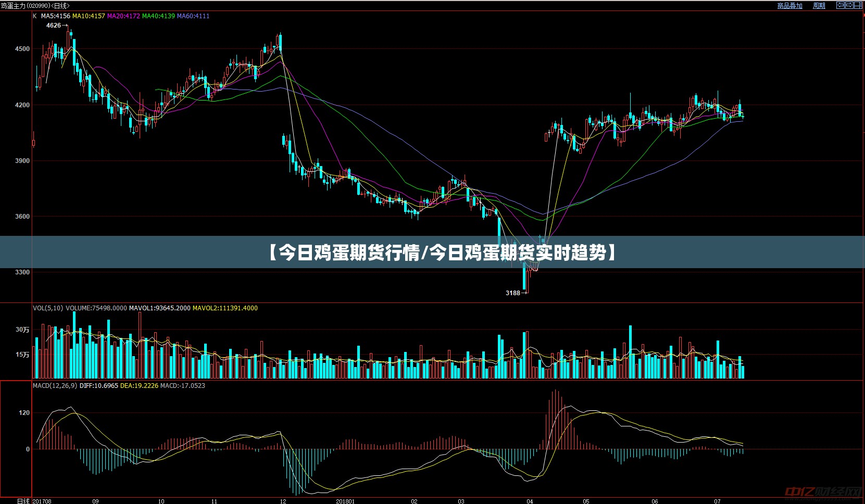
Task: Click the 201708 date axis label
Action: pos(42,501)
